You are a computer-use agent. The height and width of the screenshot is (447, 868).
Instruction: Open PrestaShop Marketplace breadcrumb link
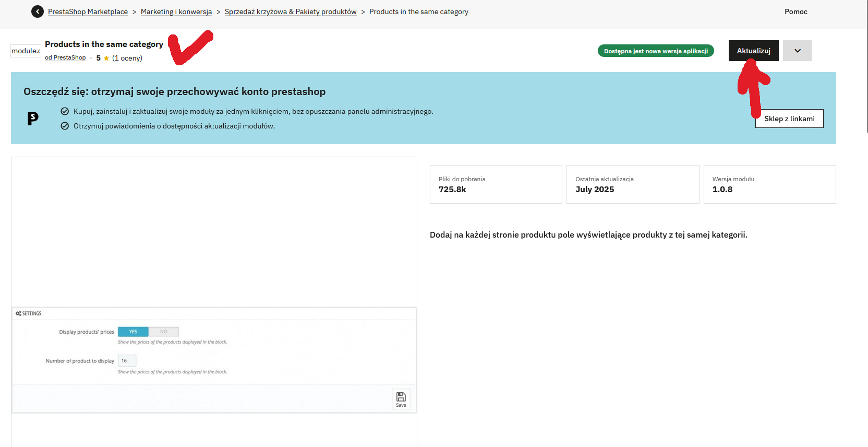coord(88,11)
